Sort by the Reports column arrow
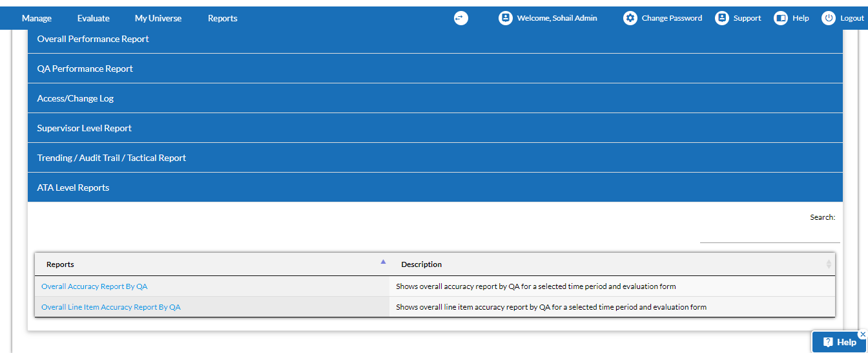868x353 pixels. (x=383, y=262)
